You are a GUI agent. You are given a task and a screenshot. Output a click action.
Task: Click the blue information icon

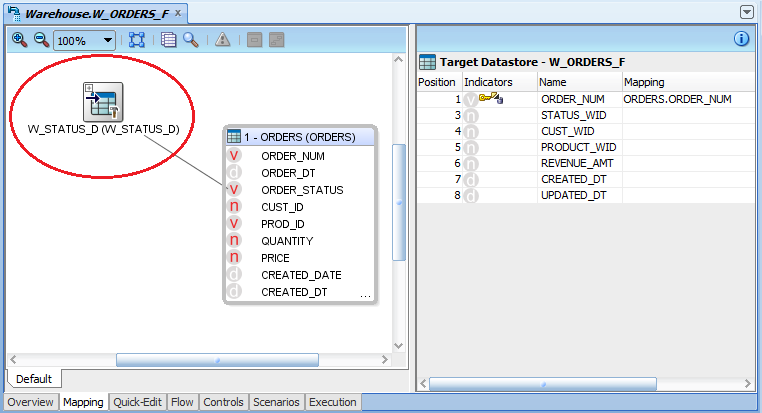pyautogui.click(x=741, y=38)
